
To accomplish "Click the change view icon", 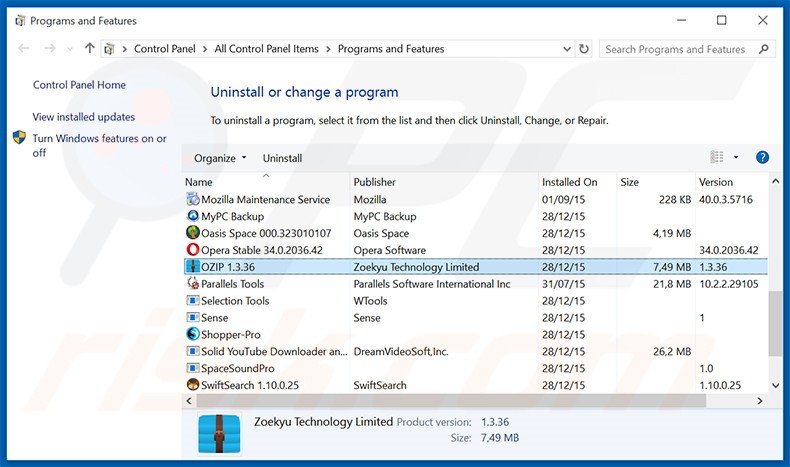I will (716, 157).
